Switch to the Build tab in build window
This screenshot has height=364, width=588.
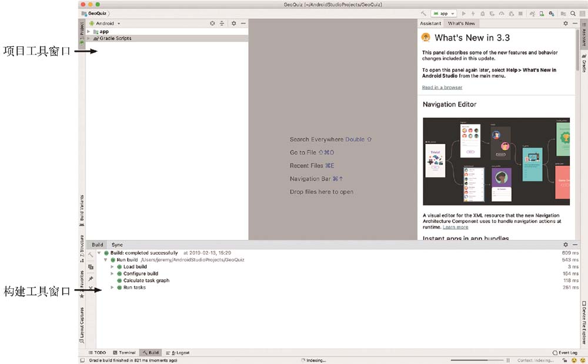coord(97,245)
